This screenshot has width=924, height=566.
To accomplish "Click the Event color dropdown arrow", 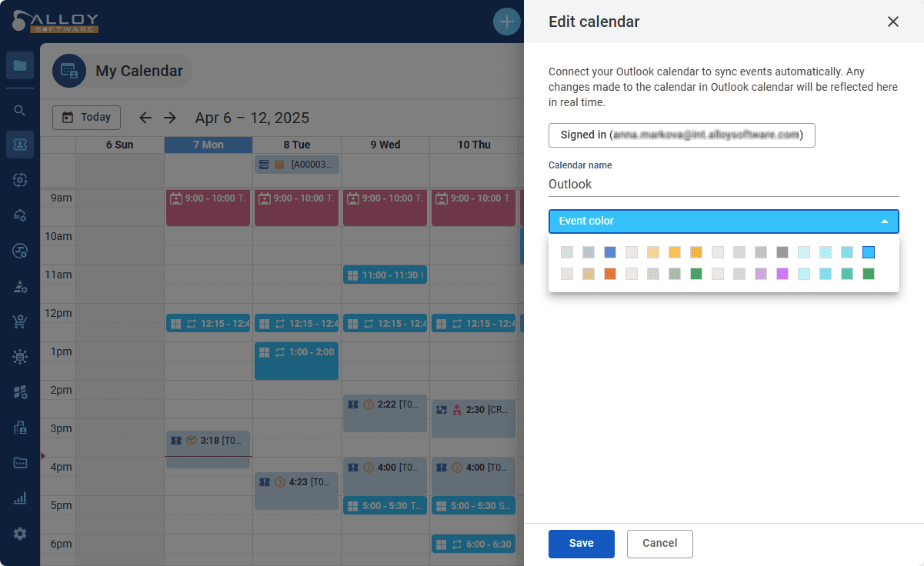I will (885, 221).
